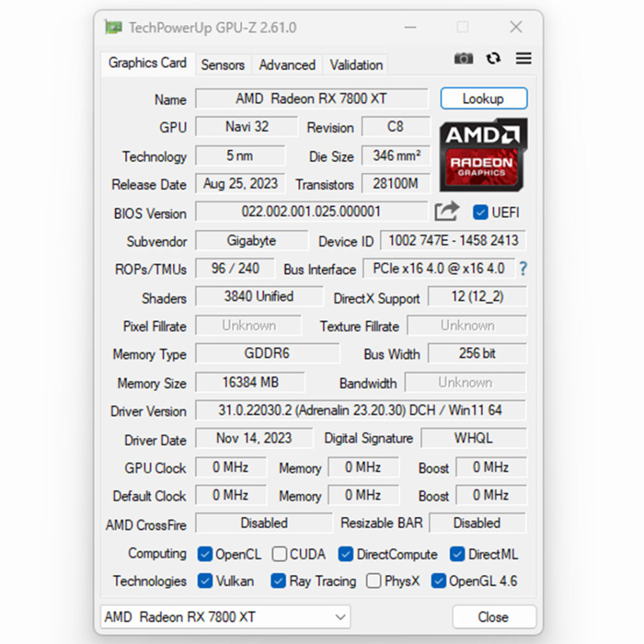
Task: Click the Bus Interface question mark
Action: [x=523, y=269]
